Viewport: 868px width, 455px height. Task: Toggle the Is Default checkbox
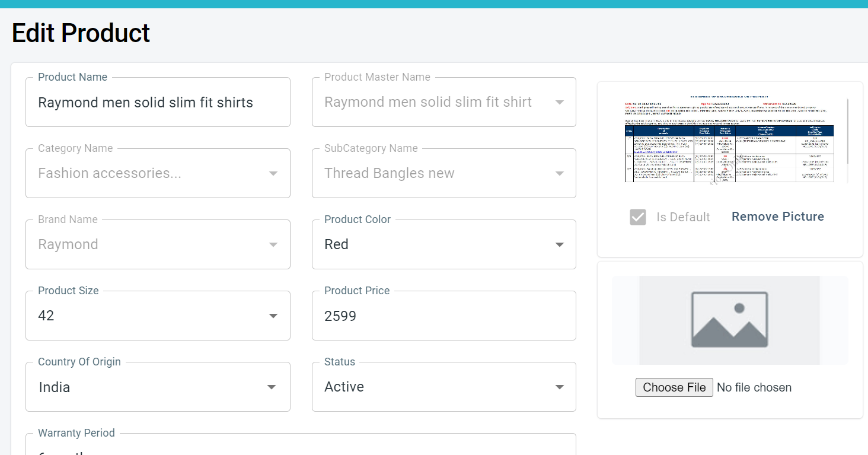point(638,217)
